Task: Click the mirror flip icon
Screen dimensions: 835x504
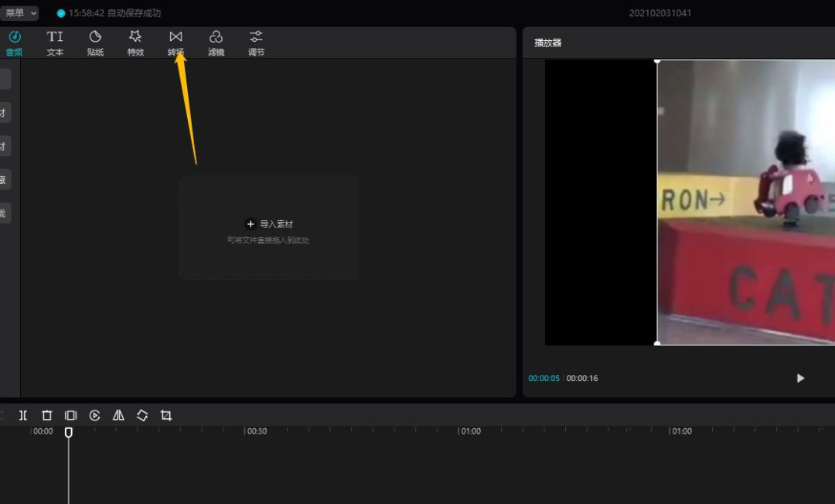Action: 118,416
